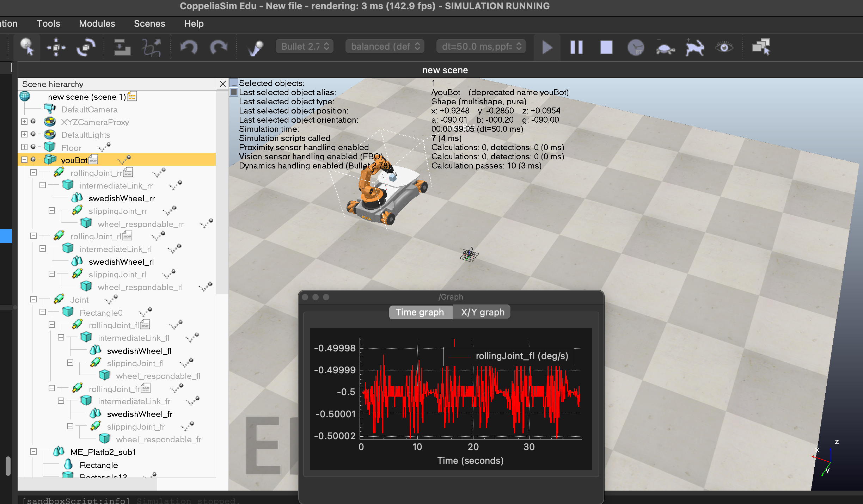The width and height of the screenshot is (863, 504).
Task: Click the assemble/disassemble toolbar icon
Action: (122, 47)
